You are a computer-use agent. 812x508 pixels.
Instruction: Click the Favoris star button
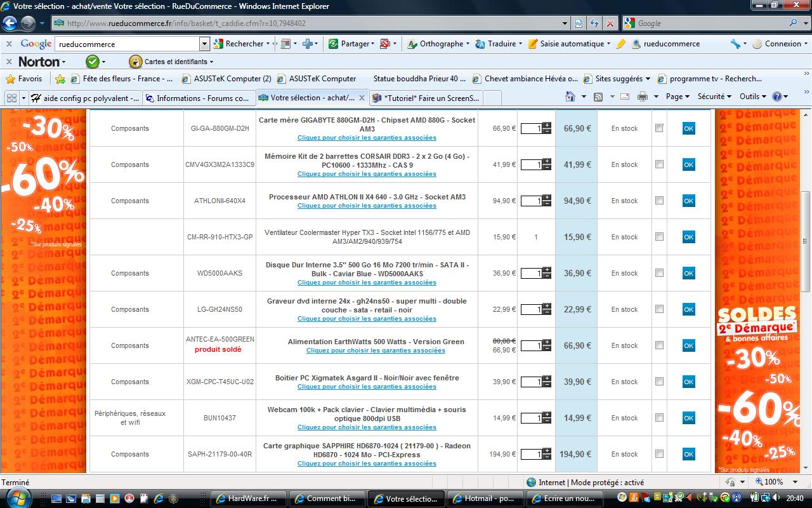pyautogui.click(x=24, y=79)
